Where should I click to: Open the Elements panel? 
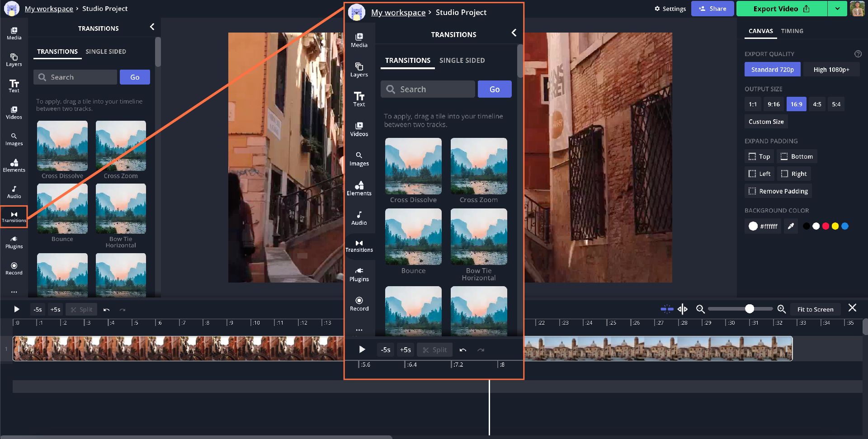14,165
